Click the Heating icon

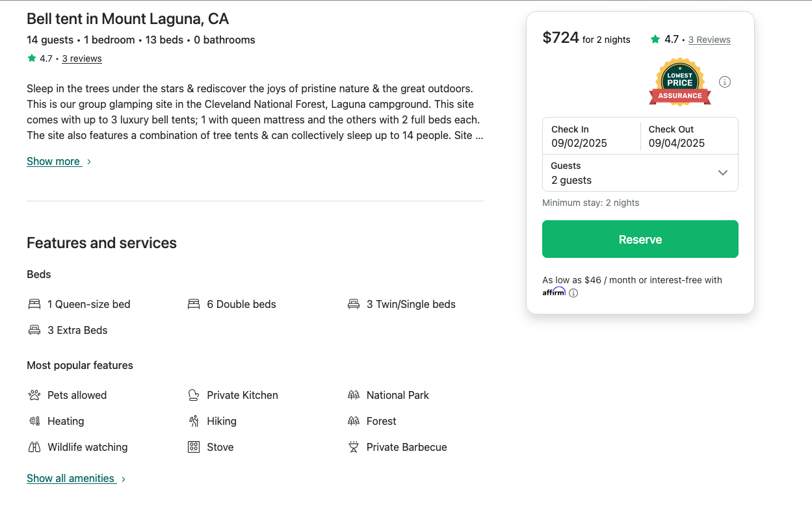click(34, 421)
